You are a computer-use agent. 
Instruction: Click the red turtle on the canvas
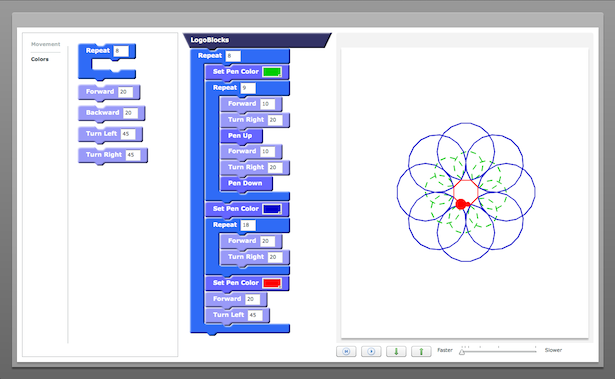(462, 204)
